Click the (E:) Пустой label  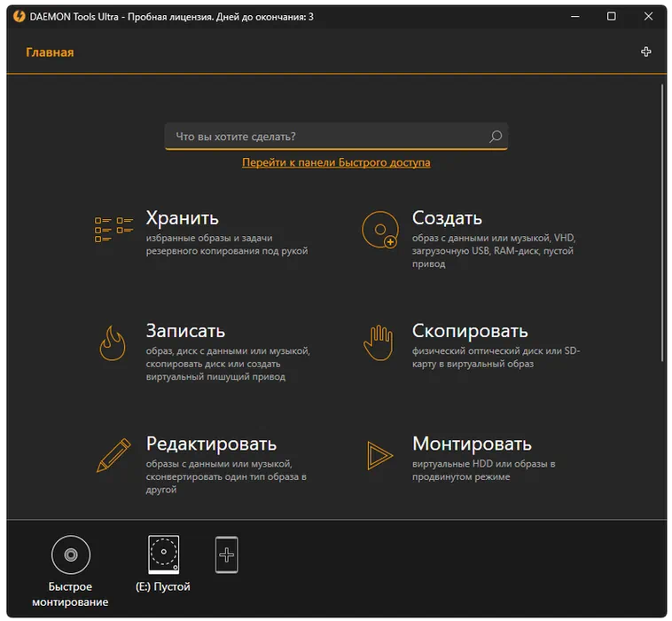coord(163,586)
